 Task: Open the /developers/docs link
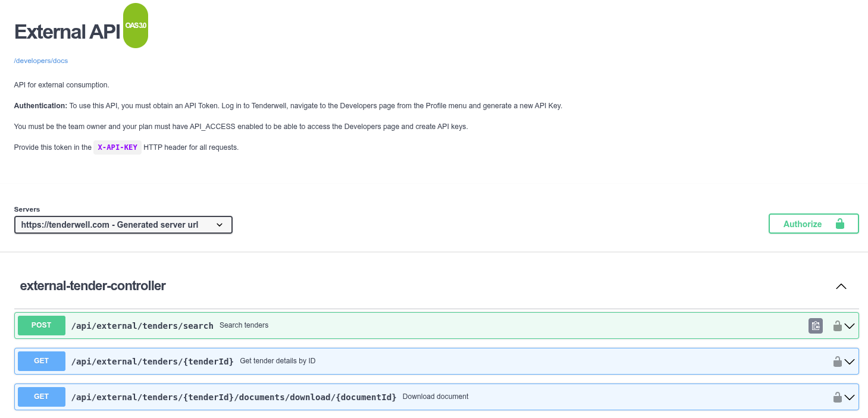40,61
